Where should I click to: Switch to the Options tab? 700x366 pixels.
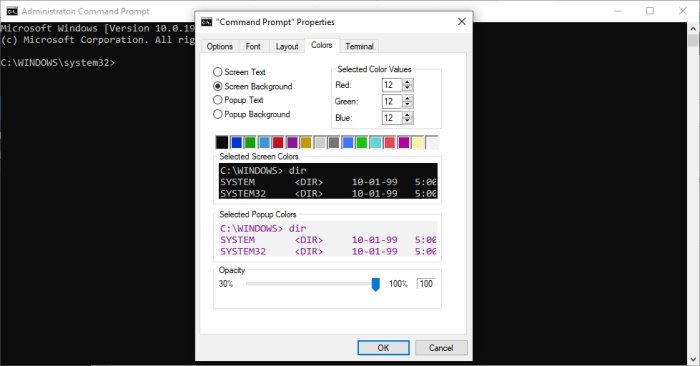tap(220, 46)
